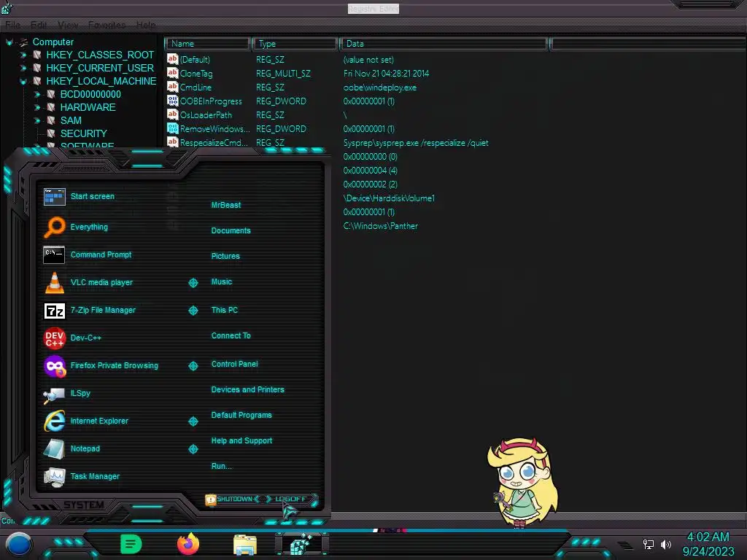Open volume speaker icon in tray

tap(665, 544)
